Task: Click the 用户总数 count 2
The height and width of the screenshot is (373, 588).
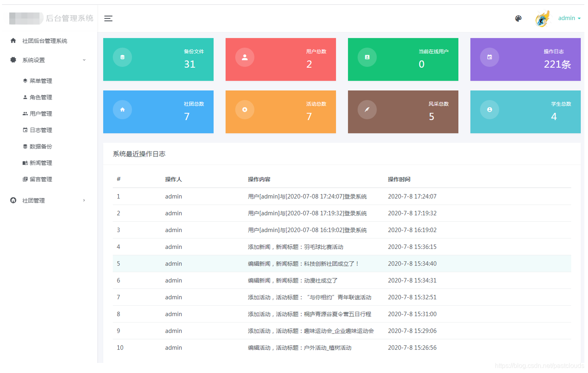Action: coord(309,64)
